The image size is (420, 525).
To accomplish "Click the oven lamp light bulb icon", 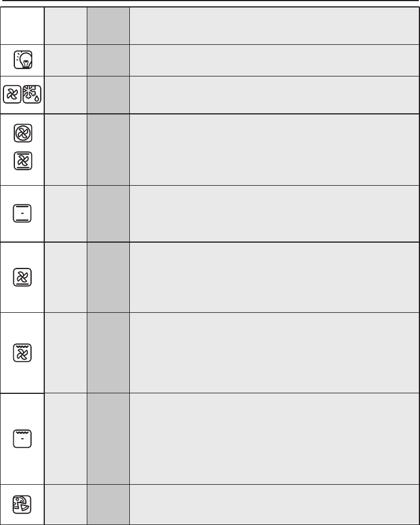I will click(x=22, y=60).
